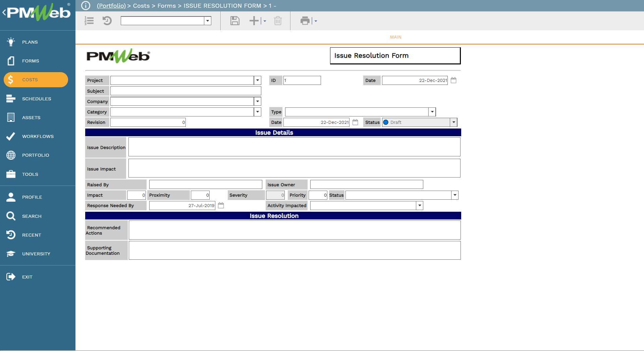Click in the Response Needed By date field
The width and height of the screenshot is (644, 351).
tap(182, 205)
